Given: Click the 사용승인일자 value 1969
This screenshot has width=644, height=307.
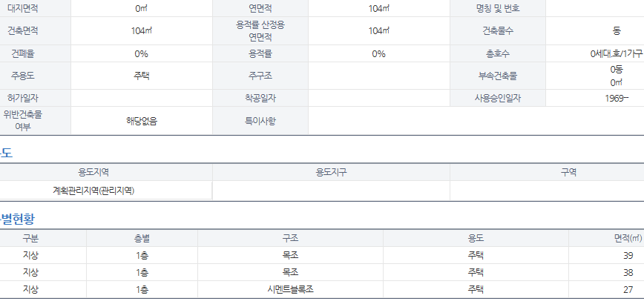Looking at the screenshot, I should 615,99.
